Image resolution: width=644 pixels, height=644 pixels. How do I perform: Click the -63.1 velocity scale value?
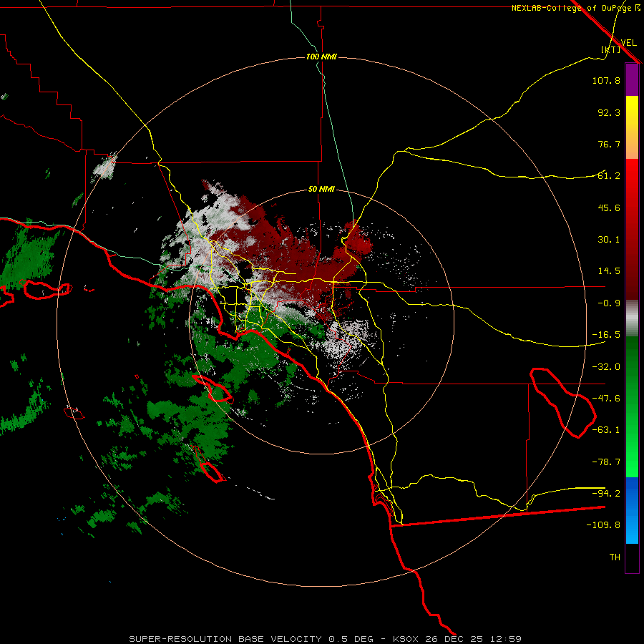tap(606, 430)
